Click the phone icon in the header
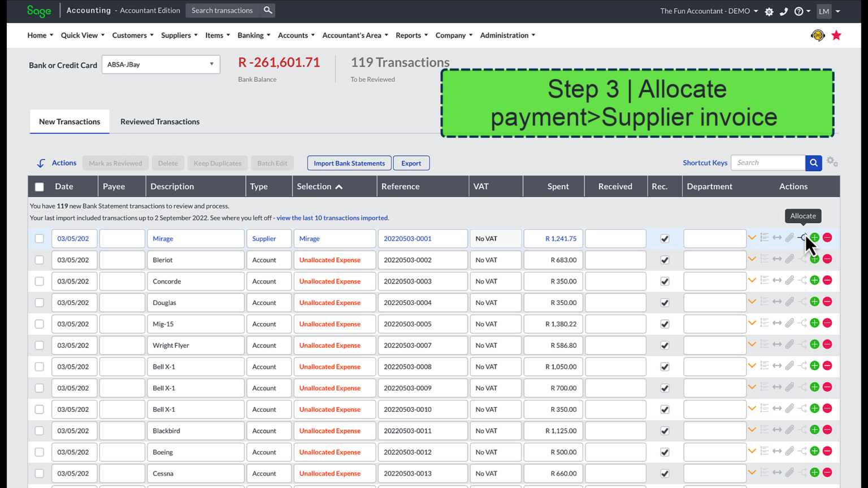The height and width of the screenshot is (488, 868). tap(784, 11)
